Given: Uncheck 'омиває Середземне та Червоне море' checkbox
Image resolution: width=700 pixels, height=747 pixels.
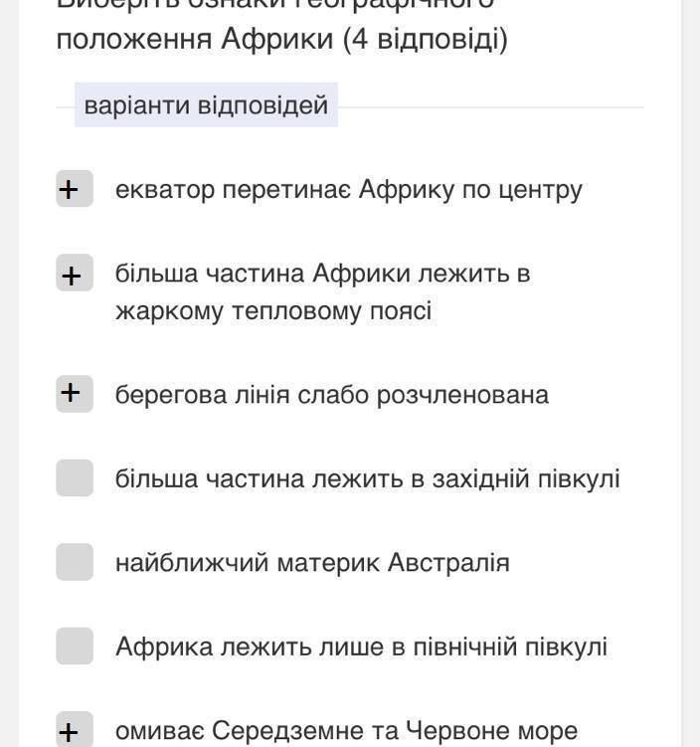Looking at the screenshot, I should click(75, 731).
